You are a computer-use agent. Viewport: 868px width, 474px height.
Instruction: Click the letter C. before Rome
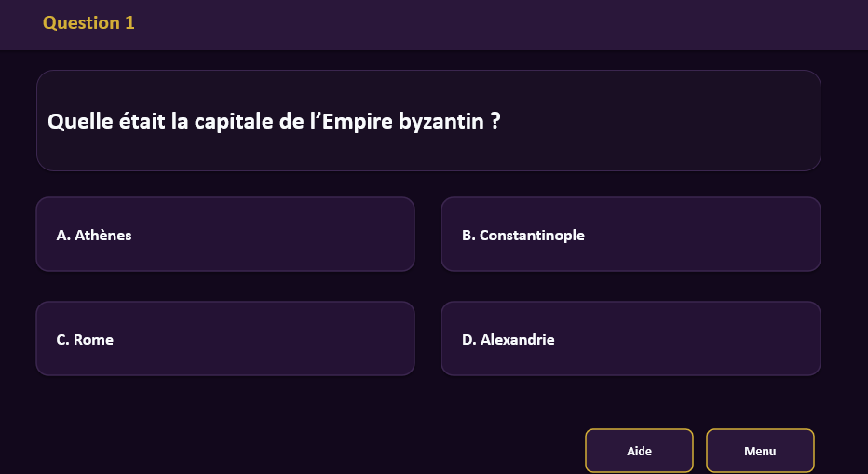(62, 340)
